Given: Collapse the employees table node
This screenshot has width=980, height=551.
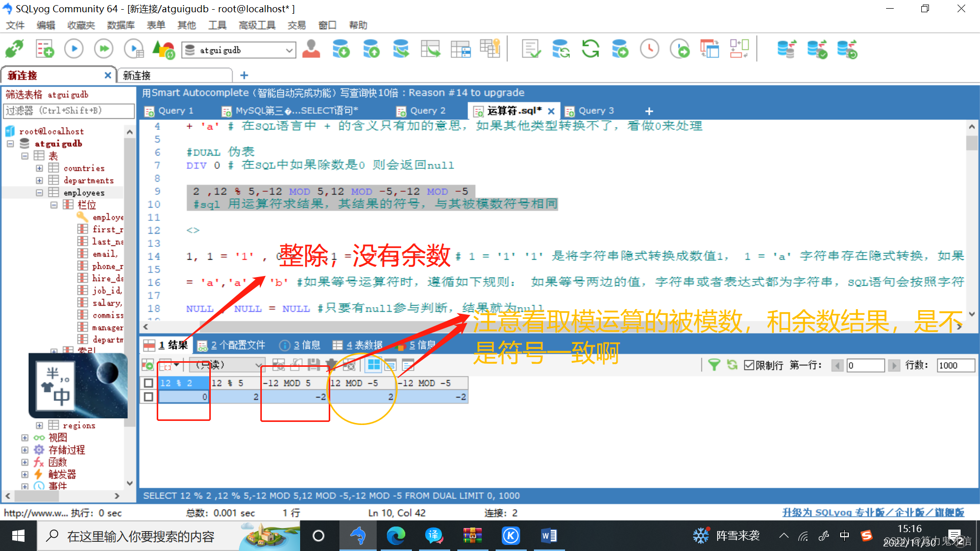Looking at the screenshot, I should point(39,192).
